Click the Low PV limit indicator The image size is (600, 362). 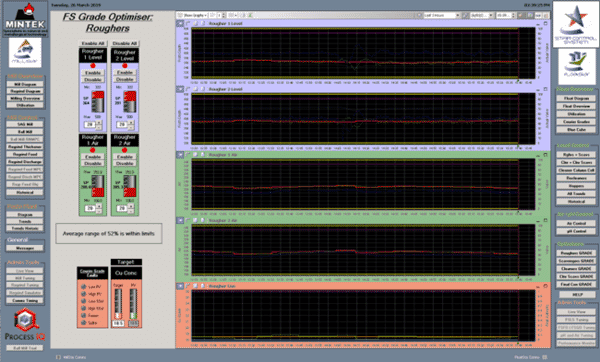point(83,287)
